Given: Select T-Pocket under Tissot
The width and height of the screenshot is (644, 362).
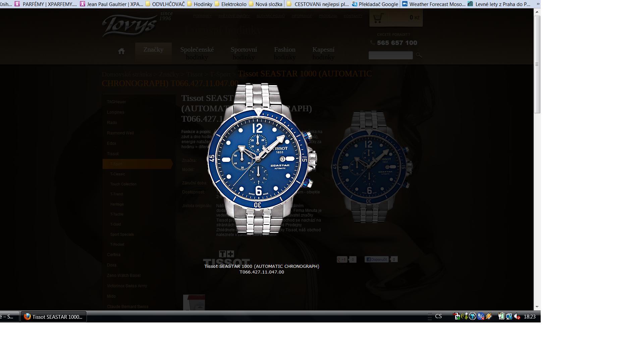Looking at the screenshot, I should (x=117, y=245).
